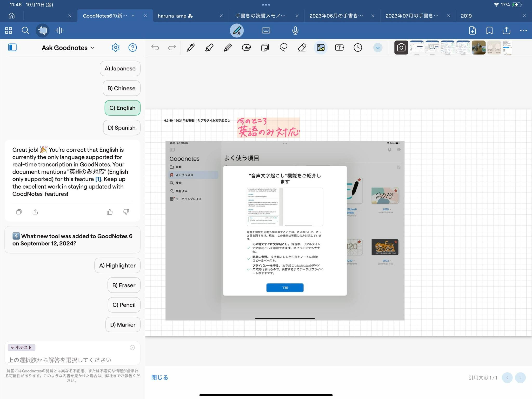This screenshot has height=399, width=532.
Task: Choose answer A) Highlighter
Action: click(117, 265)
